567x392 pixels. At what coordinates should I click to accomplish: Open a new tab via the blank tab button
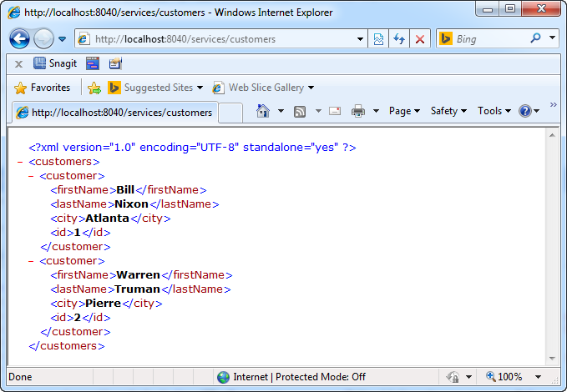(x=230, y=113)
